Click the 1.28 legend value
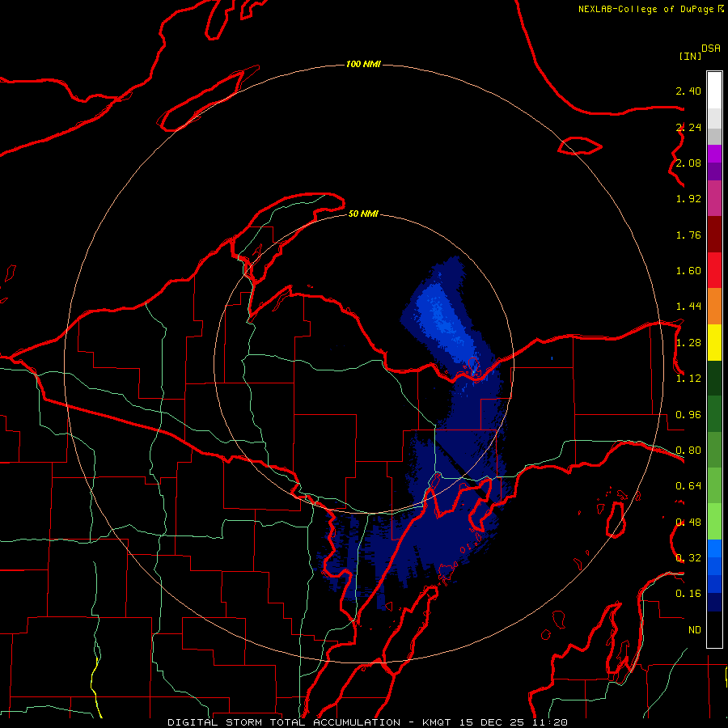 point(688,343)
